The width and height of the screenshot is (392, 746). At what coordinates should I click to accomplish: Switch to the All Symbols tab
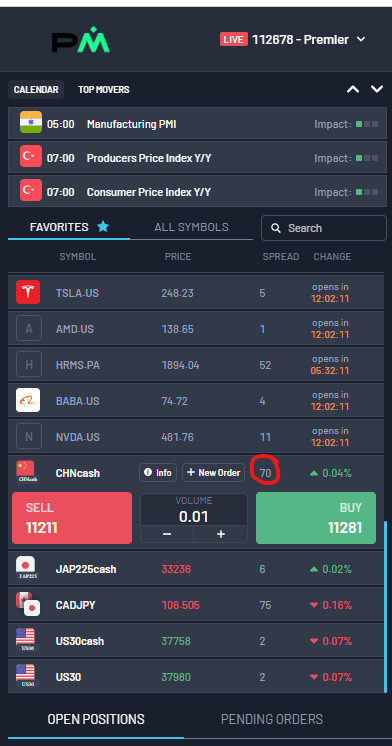click(x=191, y=227)
